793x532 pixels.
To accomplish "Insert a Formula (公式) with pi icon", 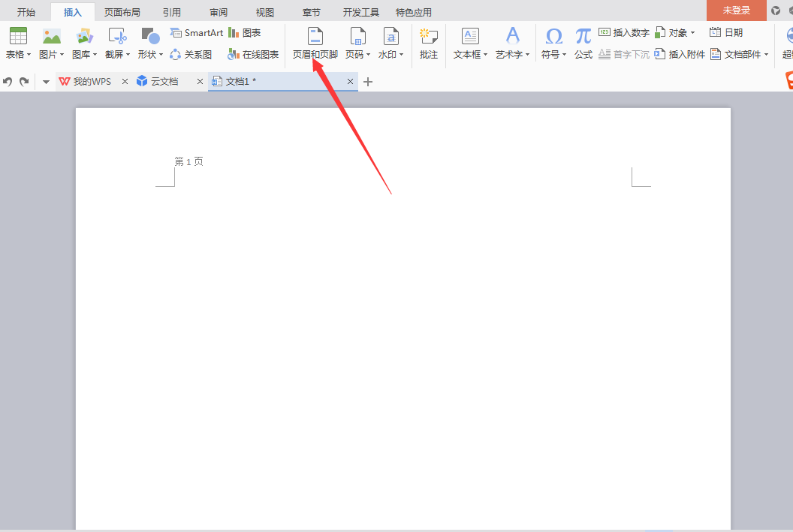I will click(x=583, y=43).
